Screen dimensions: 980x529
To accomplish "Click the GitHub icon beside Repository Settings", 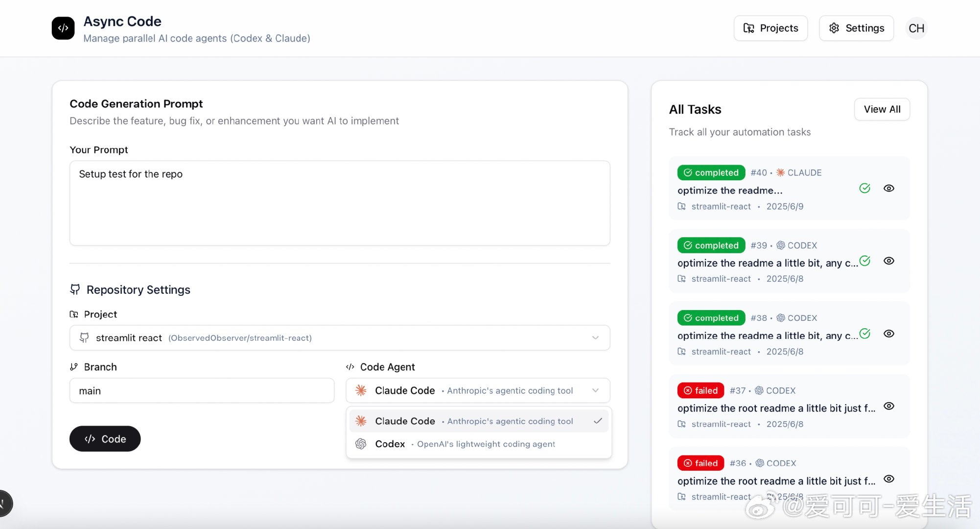I will point(75,289).
